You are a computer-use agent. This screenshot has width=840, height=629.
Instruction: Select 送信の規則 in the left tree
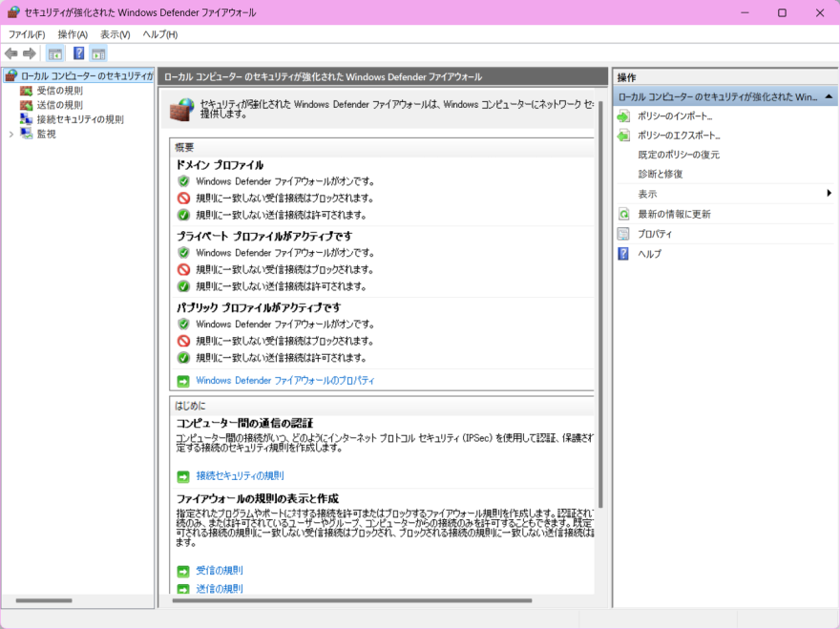[59, 105]
